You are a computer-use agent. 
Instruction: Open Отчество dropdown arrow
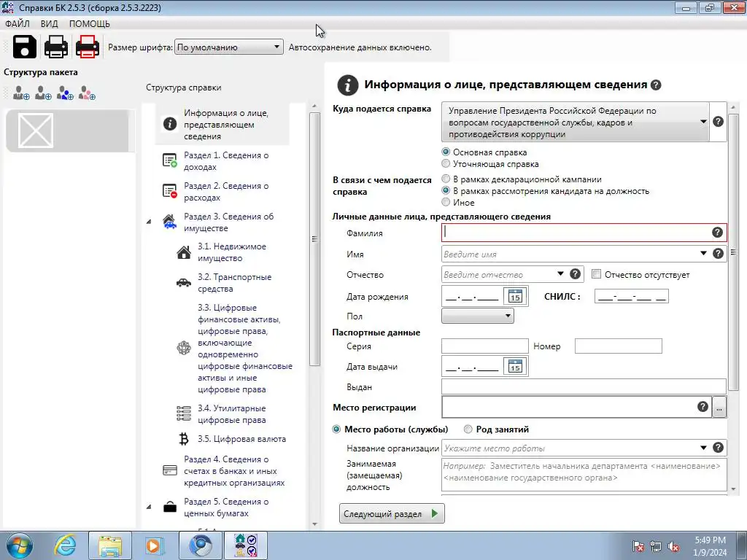click(560, 274)
